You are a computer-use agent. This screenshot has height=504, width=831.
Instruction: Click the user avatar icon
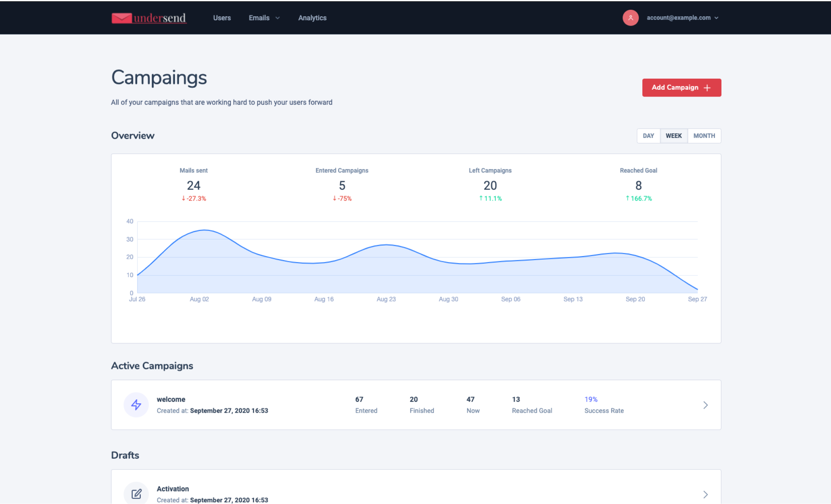[630, 18]
